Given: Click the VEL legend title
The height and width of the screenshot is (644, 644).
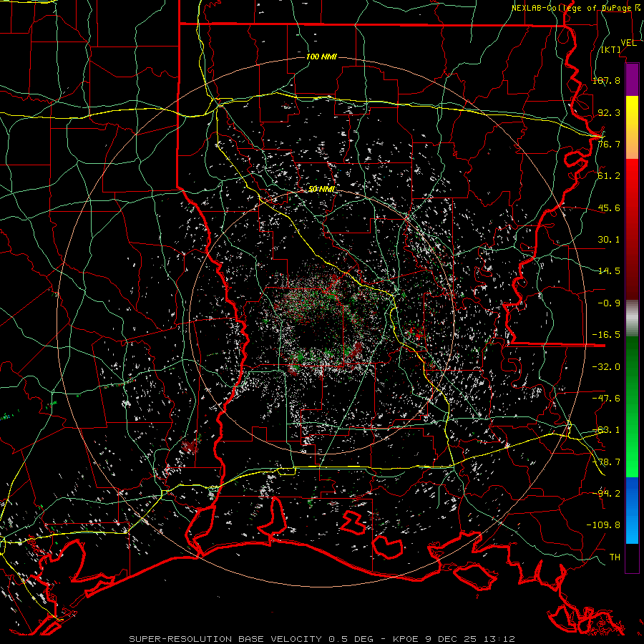Looking at the screenshot, I should (x=628, y=43).
